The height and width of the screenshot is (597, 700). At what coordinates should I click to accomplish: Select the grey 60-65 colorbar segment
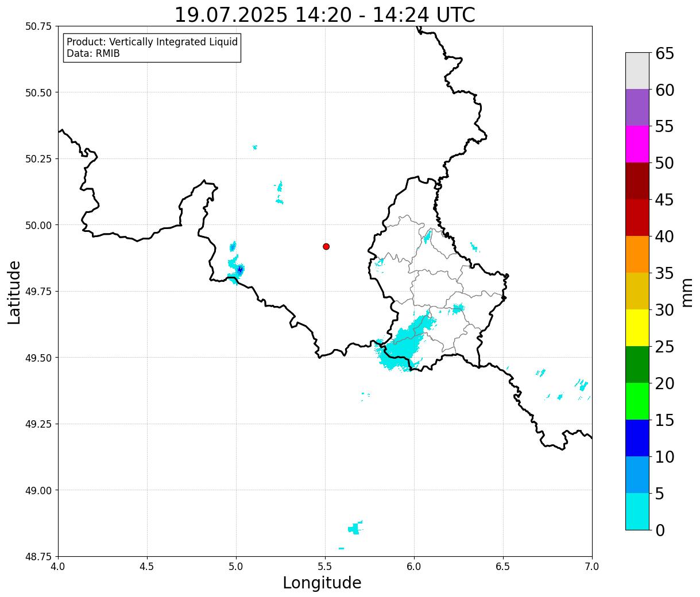point(637,71)
